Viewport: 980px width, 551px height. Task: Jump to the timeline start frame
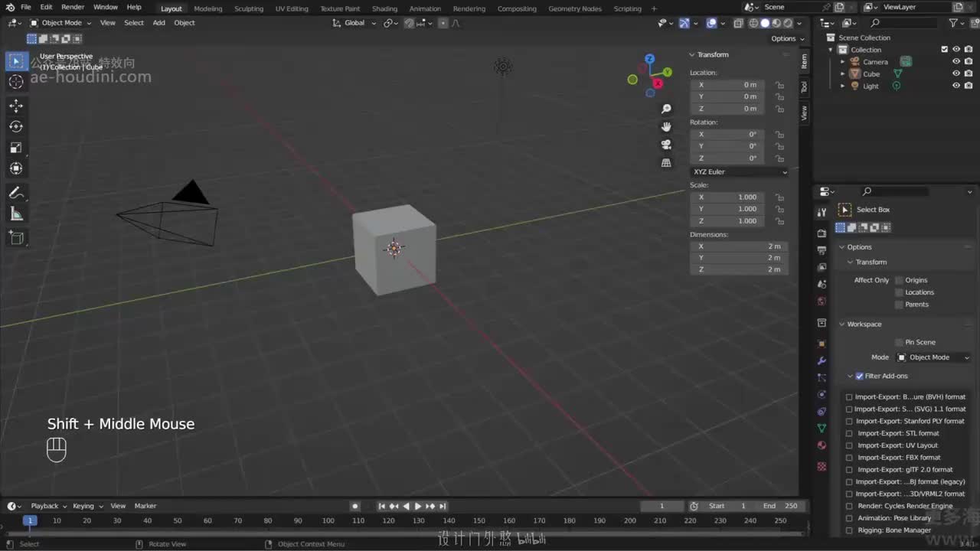click(x=382, y=506)
